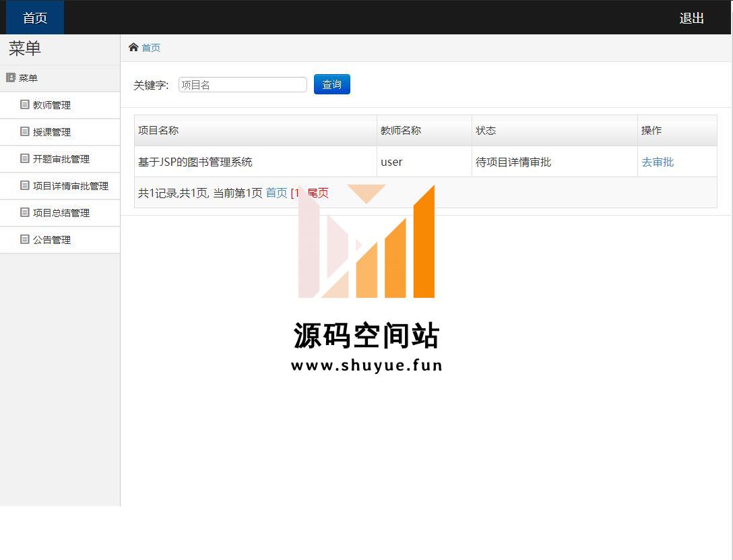The width and height of the screenshot is (733, 560).
Task: Open the 首页 tab in top bar
Action: pyautogui.click(x=34, y=18)
